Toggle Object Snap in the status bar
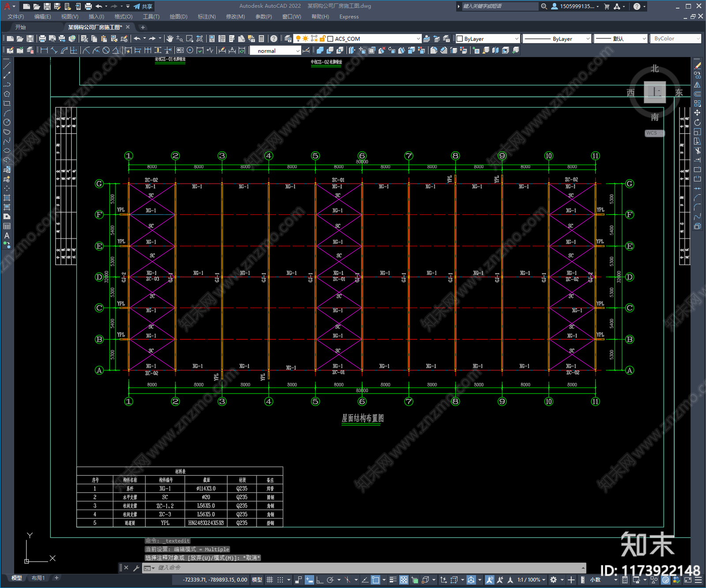Viewport: 706px width, 588px height. [376, 580]
